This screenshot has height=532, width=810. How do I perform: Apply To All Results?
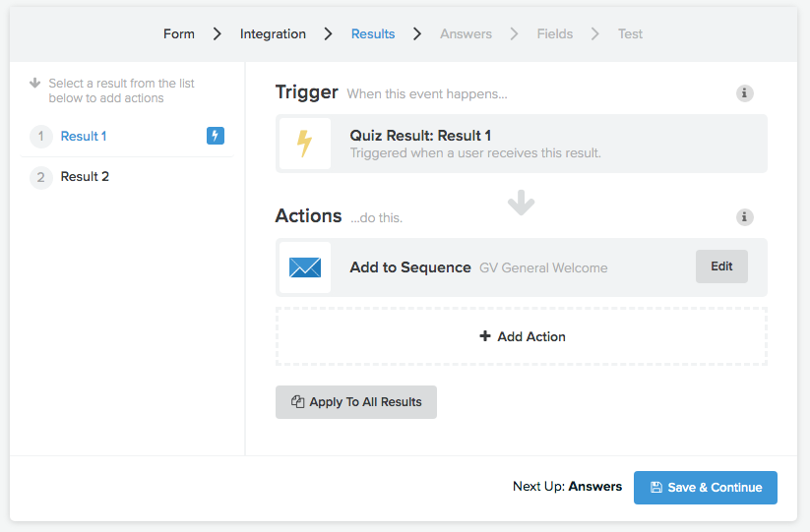coord(356,402)
